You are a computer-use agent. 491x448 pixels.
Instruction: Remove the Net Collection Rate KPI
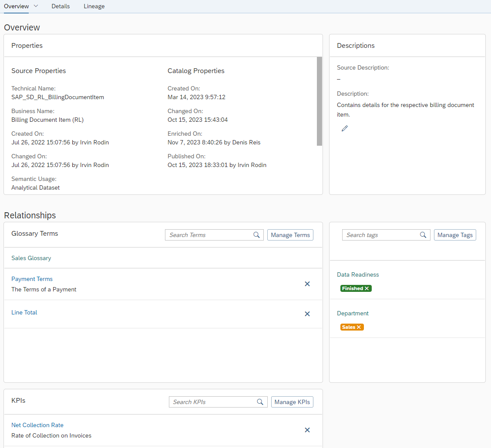(307, 430)
